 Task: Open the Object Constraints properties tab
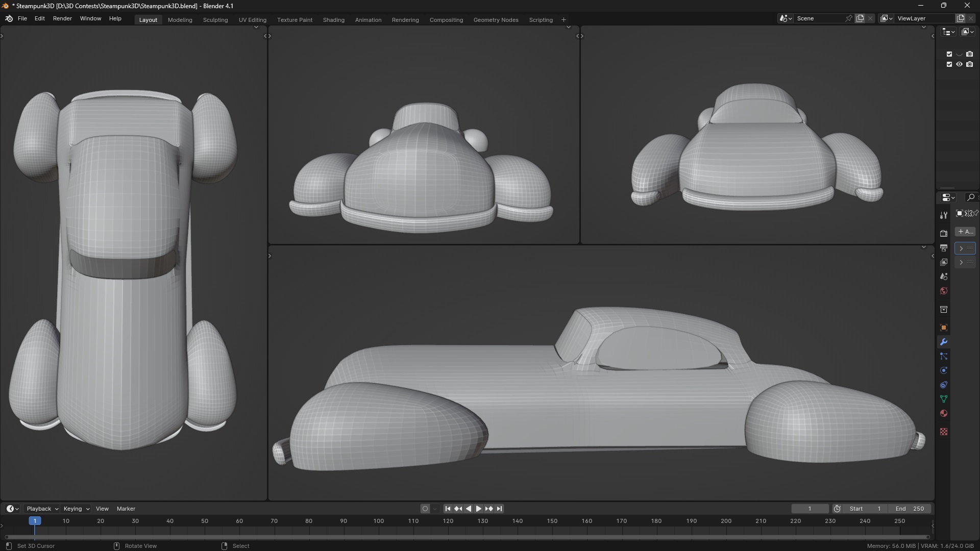pos(943,385)
